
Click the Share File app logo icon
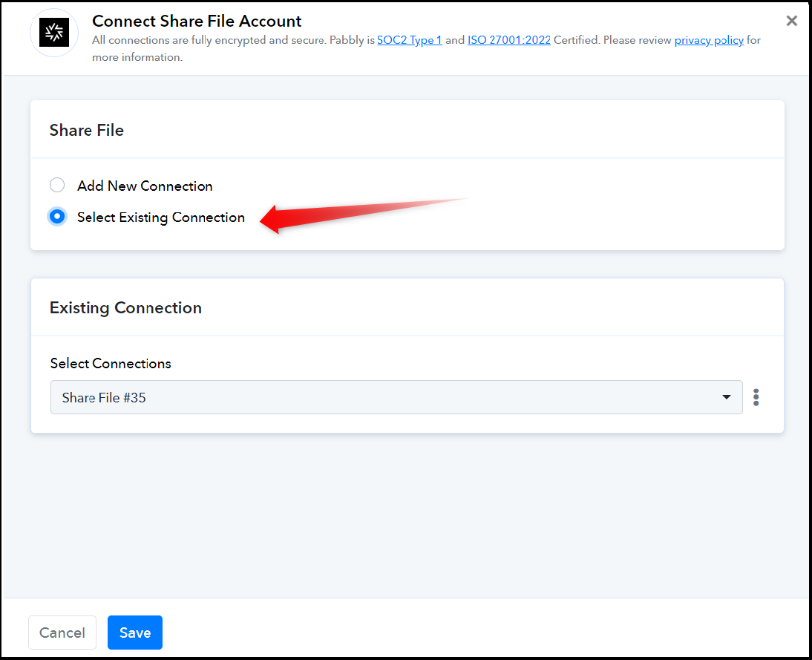coord(54,33)
